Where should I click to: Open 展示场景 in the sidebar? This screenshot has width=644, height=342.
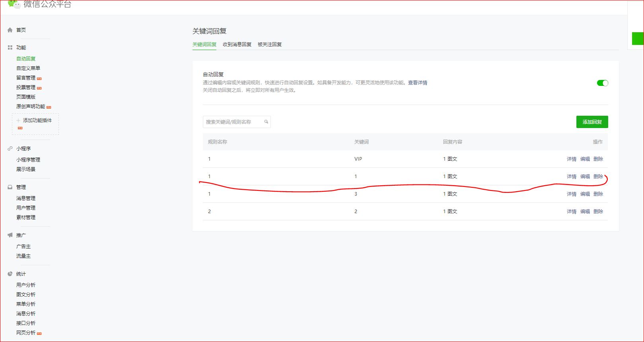[x=26, y=169]
